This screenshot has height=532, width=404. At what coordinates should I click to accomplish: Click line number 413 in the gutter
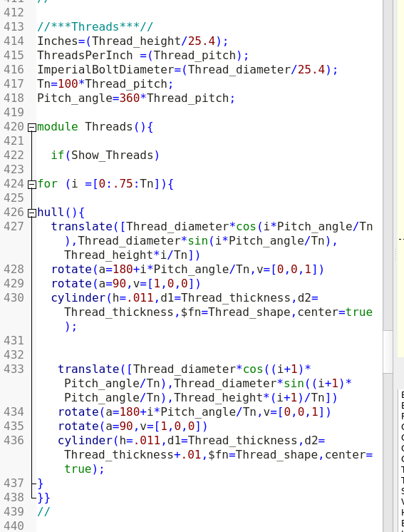coord(14,27)
